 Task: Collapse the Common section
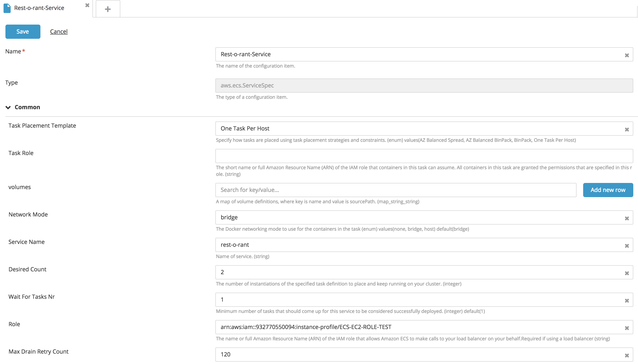(x=8, y=108)
